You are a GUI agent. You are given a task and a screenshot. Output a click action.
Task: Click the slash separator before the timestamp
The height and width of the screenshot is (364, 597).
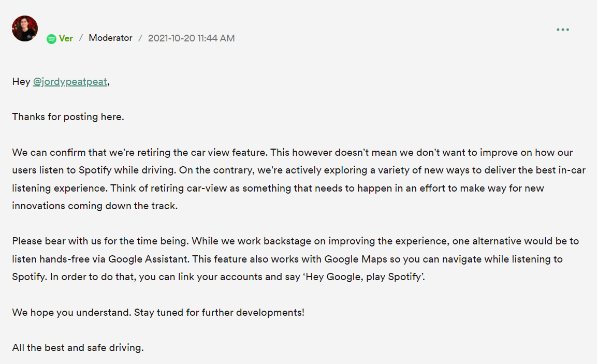(x=140, y=38)
